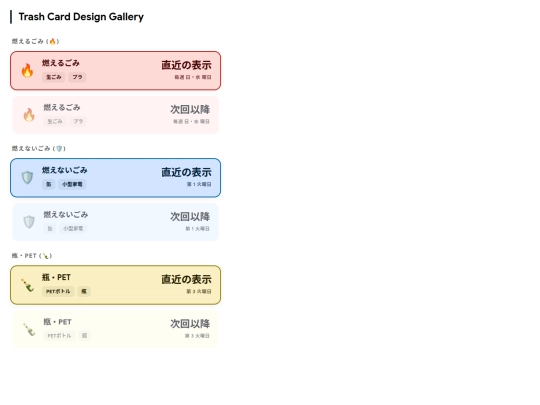Click the weekly schedule text on the faded pink card
This screenshot has width=540, height=405.
click(191, 121)
